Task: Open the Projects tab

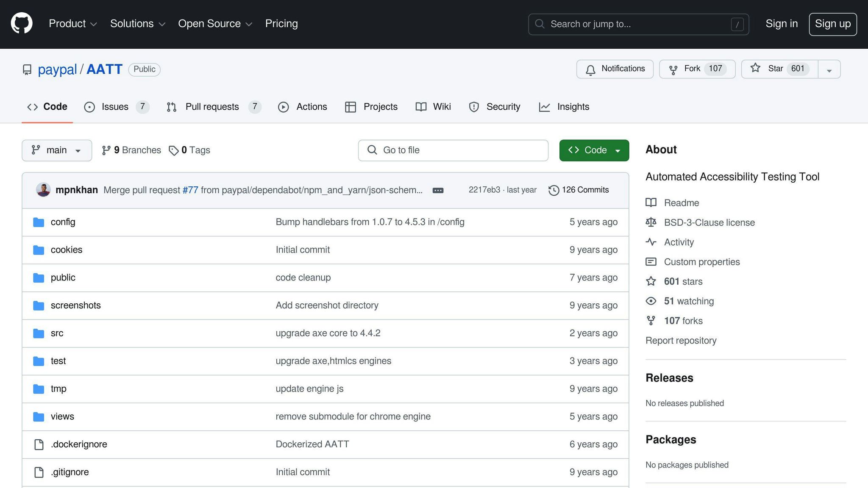Action: [371, 107]
